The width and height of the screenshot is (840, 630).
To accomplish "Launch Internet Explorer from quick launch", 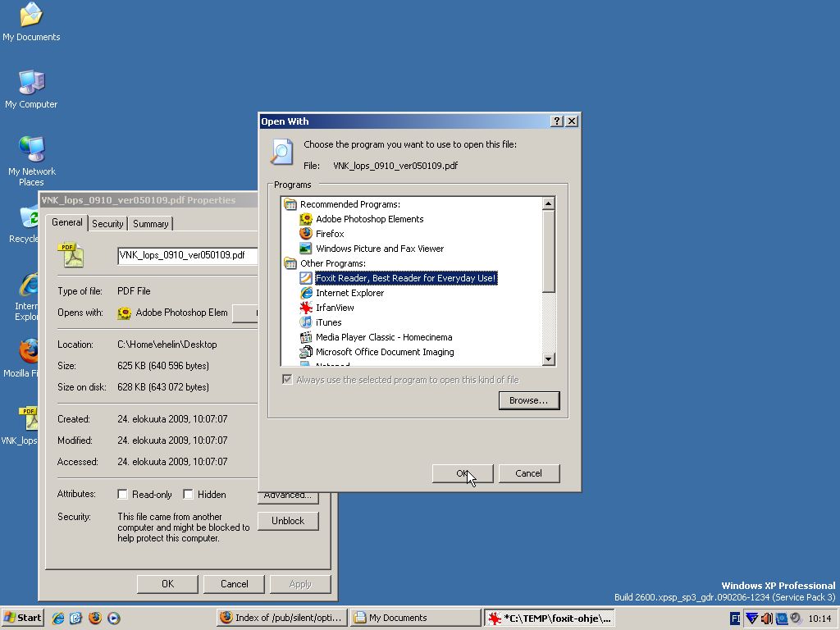I will tap(58, 618).
